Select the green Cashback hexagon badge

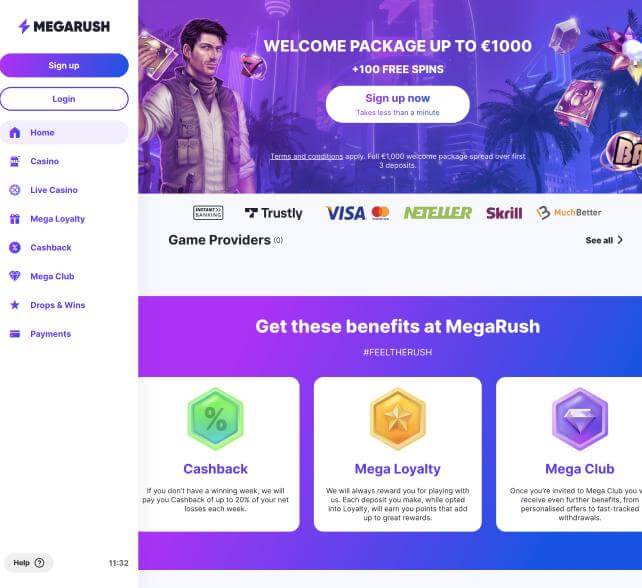(x=215, y=418)
